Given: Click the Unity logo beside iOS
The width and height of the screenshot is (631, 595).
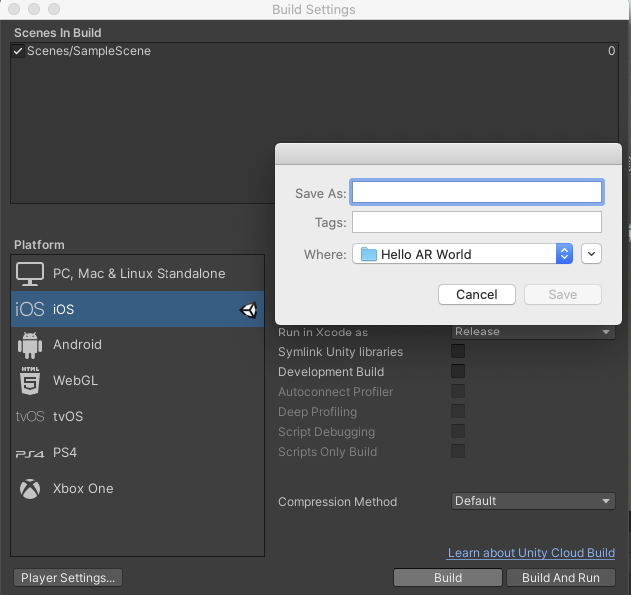Looking at the screenshot, I should 248,310.
